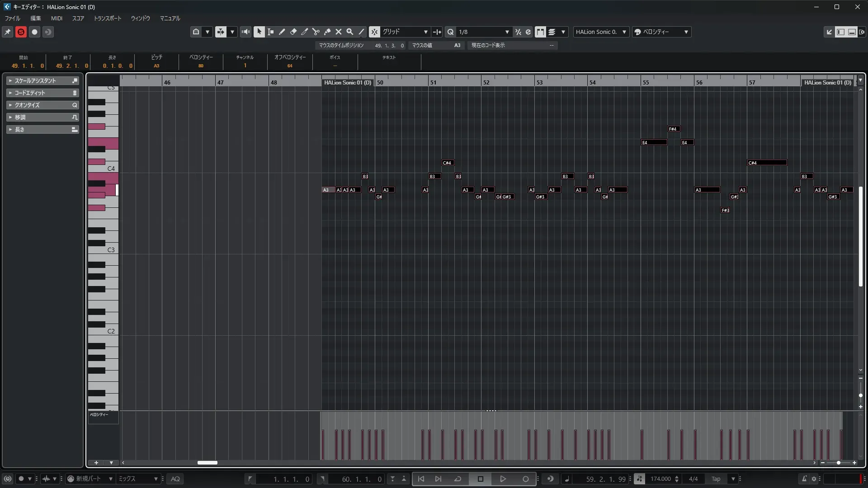Viewport: 868px width, 488px height.
Task: Select the Line drawing tool
Action: [x=361, y=32]
